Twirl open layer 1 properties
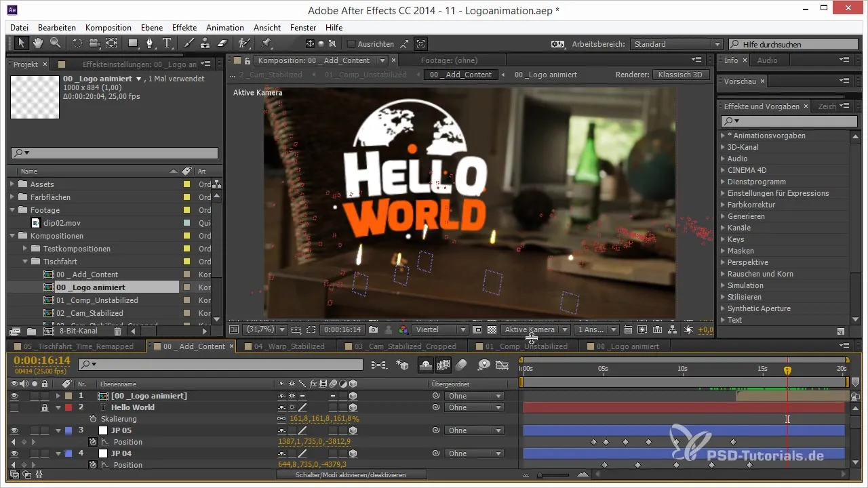This screenshot has height=488, width=868. 58,396
